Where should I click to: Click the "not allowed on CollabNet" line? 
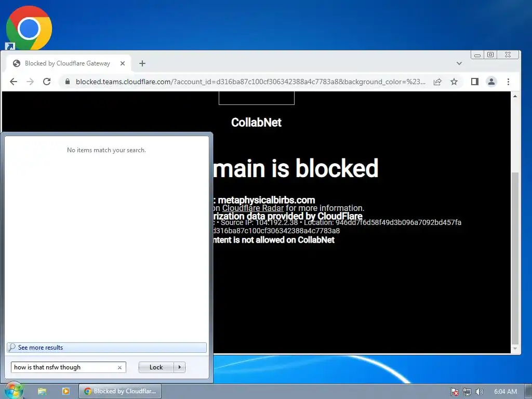274,240
